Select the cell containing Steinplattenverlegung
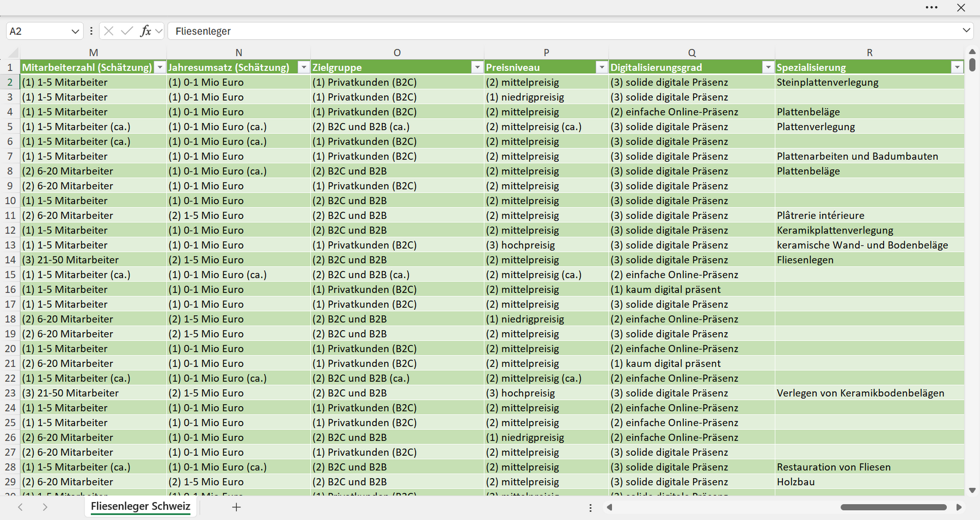The image size is (980, 520). [869, 82]
